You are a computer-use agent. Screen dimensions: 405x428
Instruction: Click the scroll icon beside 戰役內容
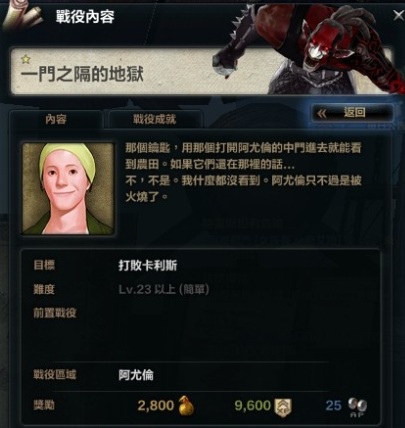coord(22,15)
